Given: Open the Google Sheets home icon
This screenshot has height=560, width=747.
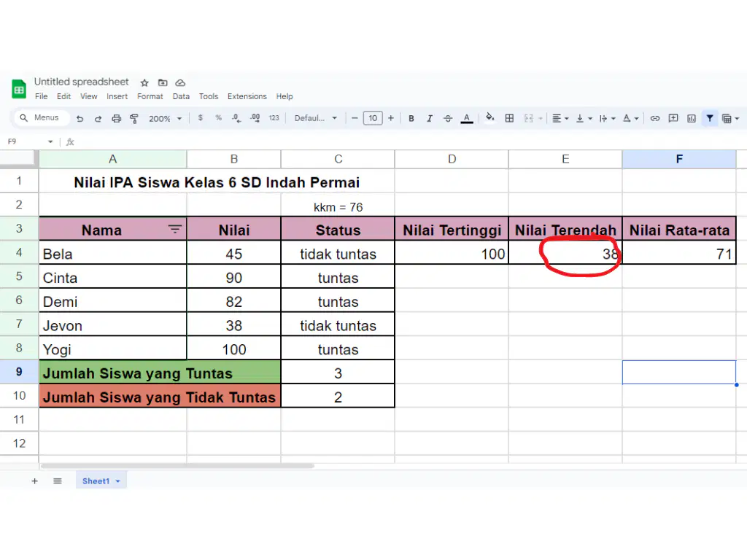Looking at the screenshot, I should 19,89.
